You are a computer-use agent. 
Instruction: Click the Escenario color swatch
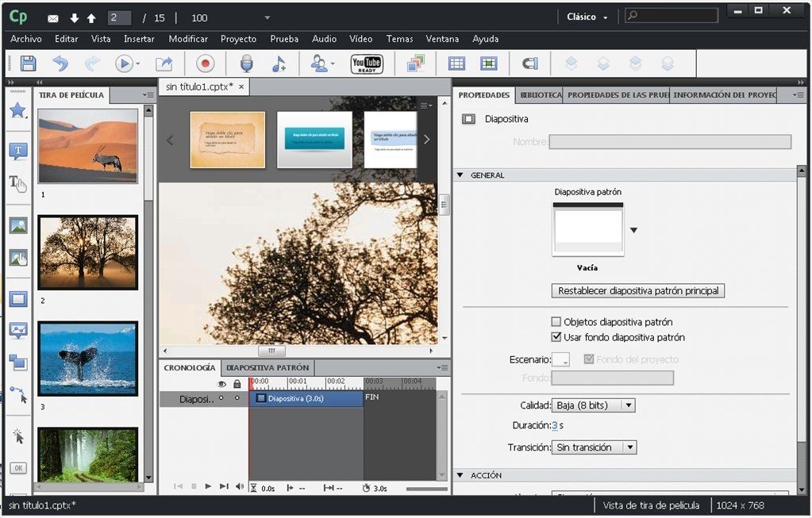[560, 359]
